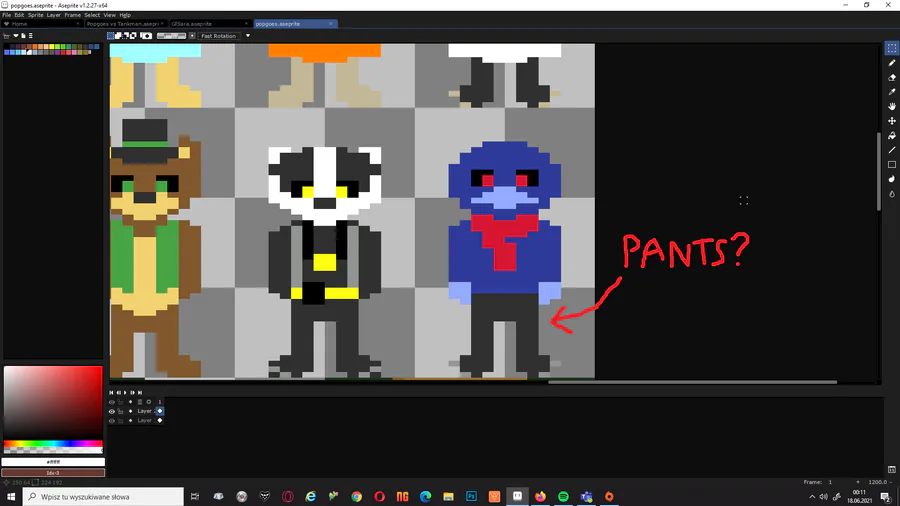
Task: Go to first frame in timeline
Action: click(111, 392)
